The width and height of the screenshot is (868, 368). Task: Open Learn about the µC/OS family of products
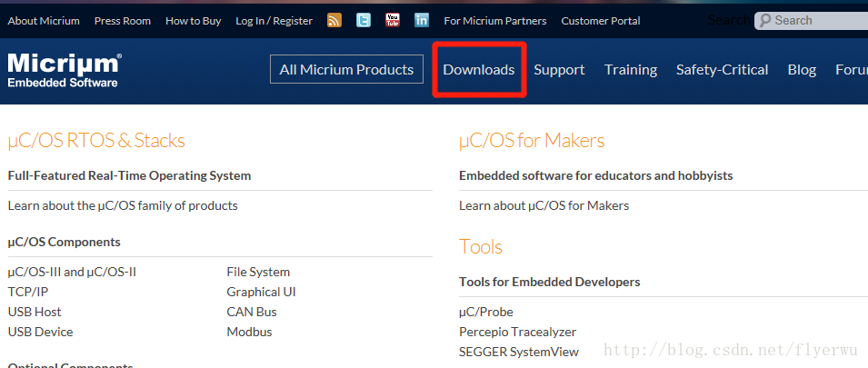123,206
